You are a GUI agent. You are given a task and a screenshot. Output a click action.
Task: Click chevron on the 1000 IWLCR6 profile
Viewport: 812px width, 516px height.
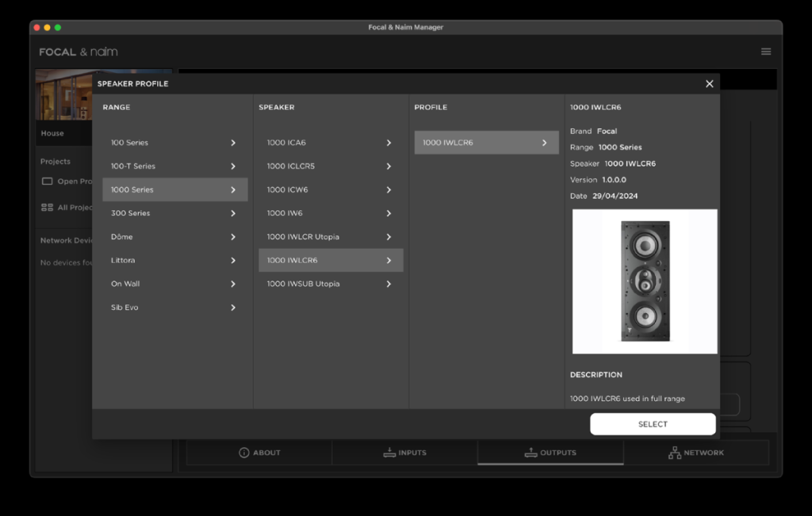coord(544,143)
